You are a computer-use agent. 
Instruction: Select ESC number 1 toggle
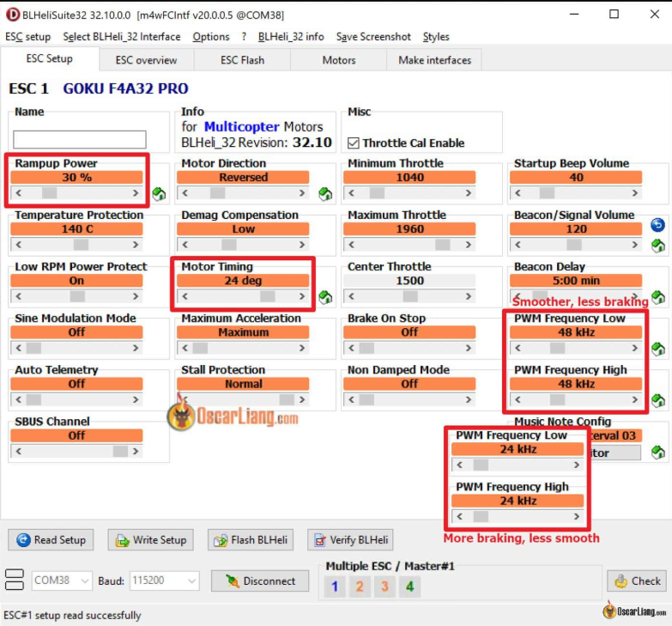click(x=335, y=586)
